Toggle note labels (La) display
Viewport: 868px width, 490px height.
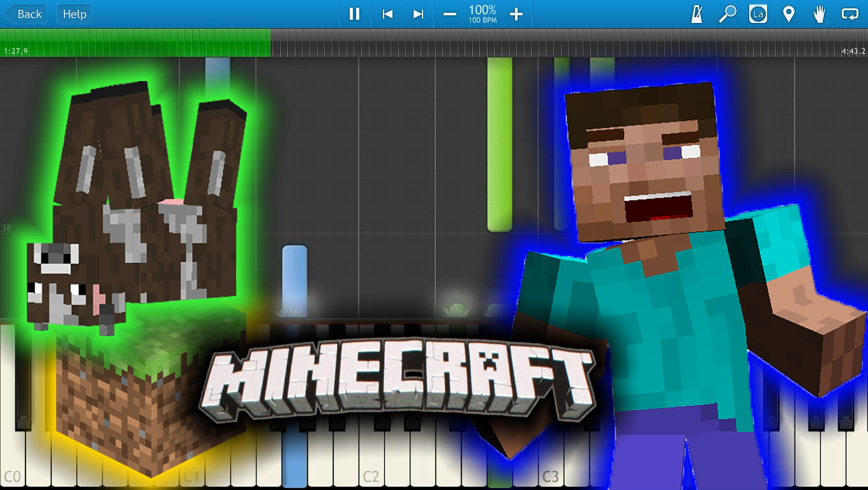click(758, 14)
